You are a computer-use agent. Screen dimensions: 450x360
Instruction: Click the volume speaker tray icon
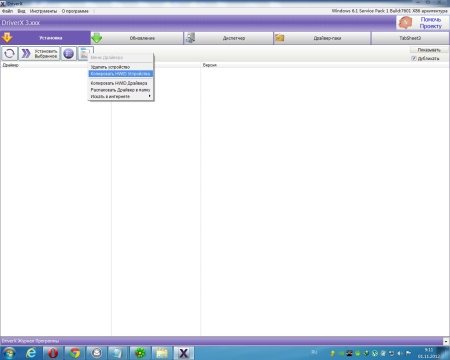tap(400, 353)
